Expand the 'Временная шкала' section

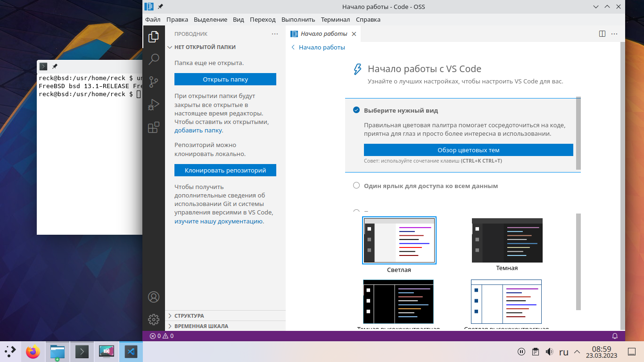[x=225, y=326]
